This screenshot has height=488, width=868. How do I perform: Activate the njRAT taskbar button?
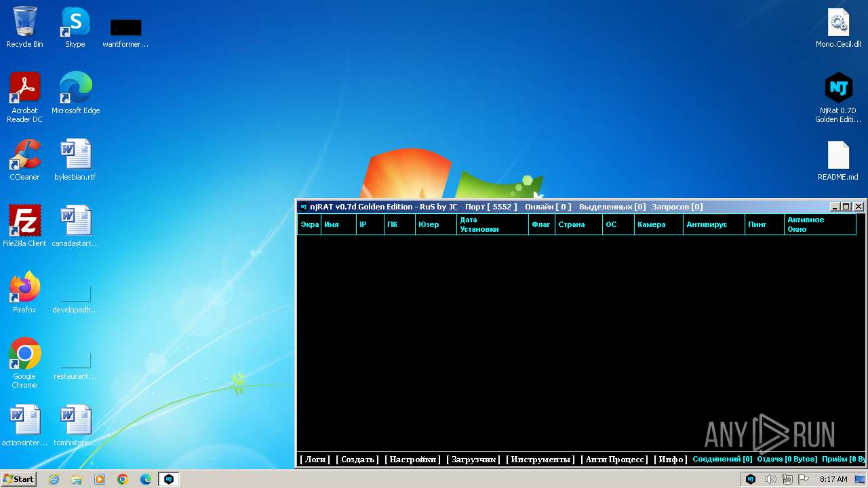tap(169, 479)
